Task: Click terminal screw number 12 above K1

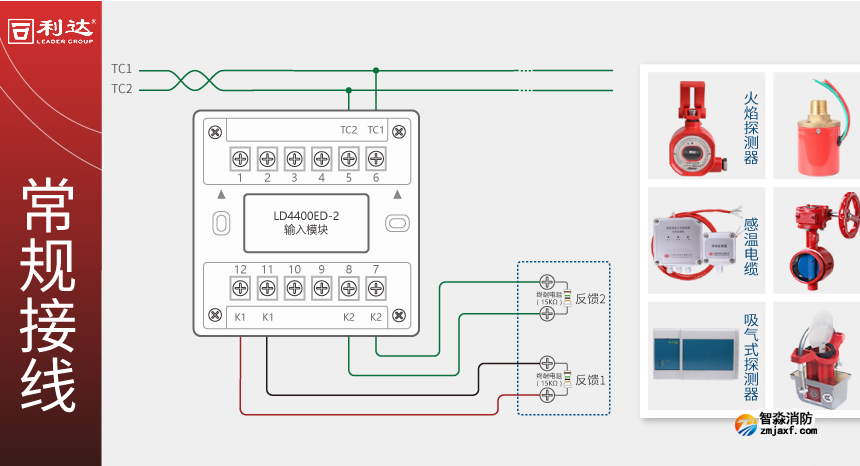Action: click(240, 288)
